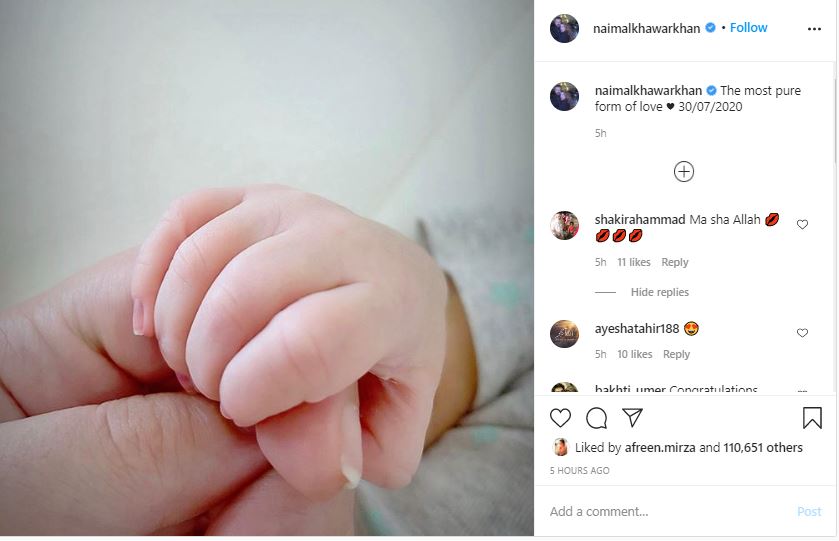View the 110,651 others who liked
This screenshot has width=839, height=541.
click(x=763, y=447)
